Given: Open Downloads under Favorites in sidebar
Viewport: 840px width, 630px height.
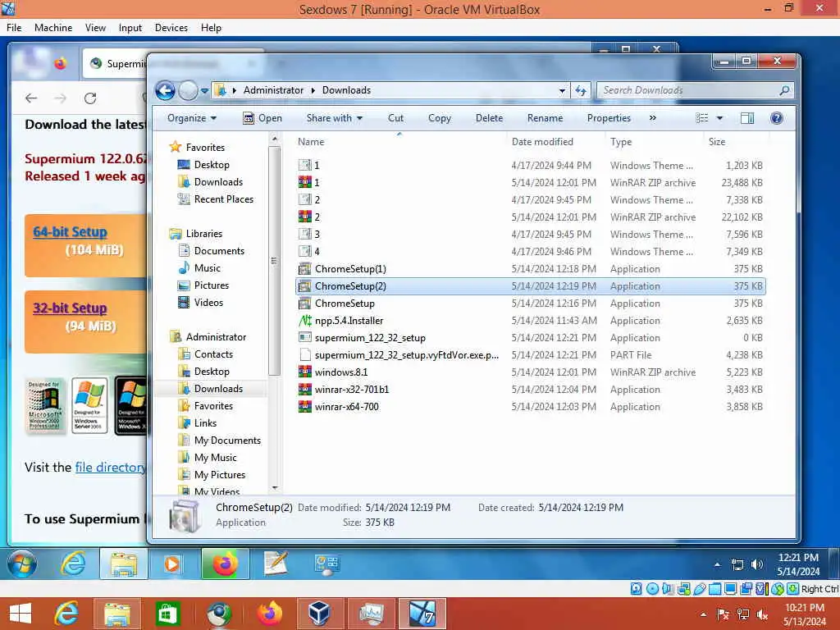Looking at the screenshot, I should 218,182.
